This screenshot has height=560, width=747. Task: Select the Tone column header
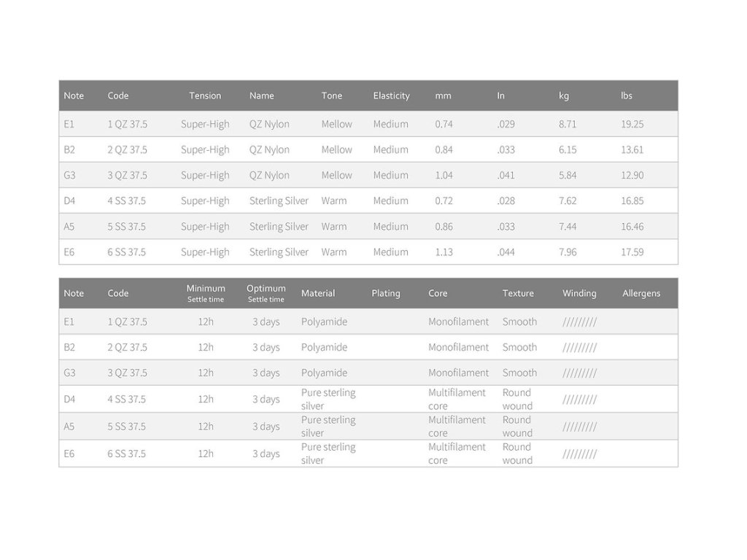tap(331, 96)
